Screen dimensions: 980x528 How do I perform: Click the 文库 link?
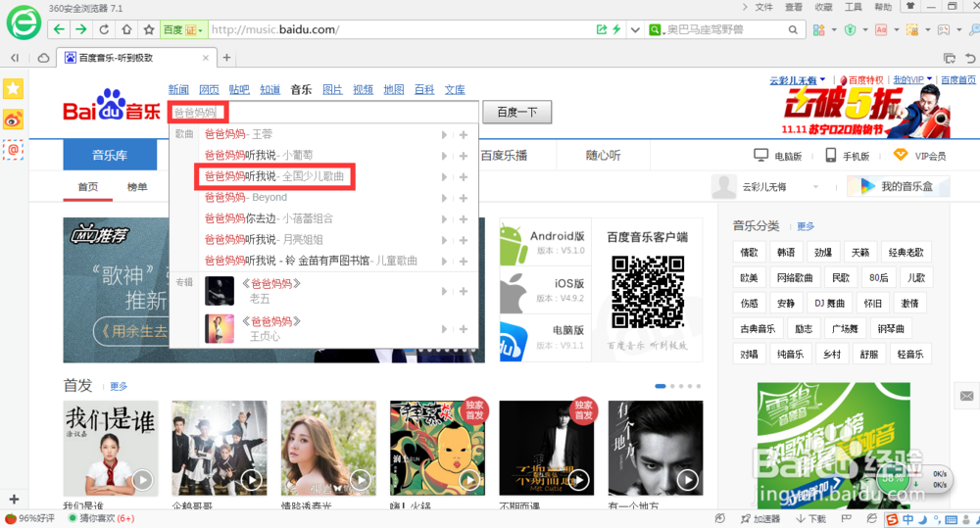[455, 89]
